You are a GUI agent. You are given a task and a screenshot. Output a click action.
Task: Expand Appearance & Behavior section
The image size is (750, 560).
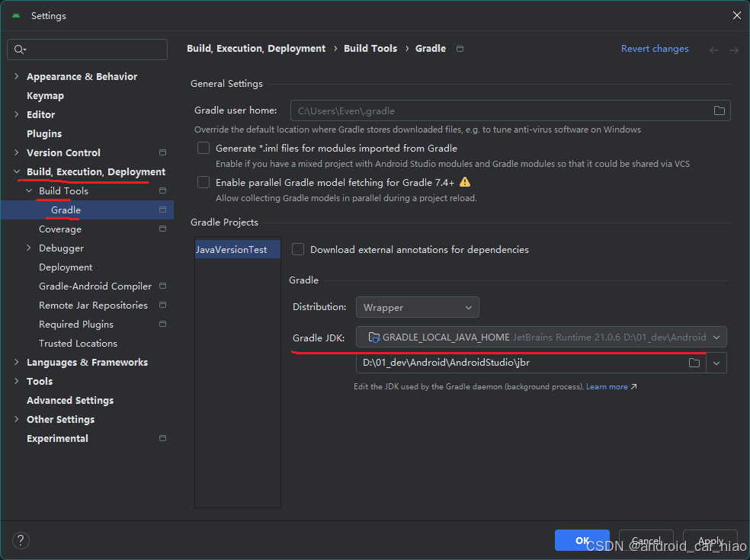tap(17, 76)
